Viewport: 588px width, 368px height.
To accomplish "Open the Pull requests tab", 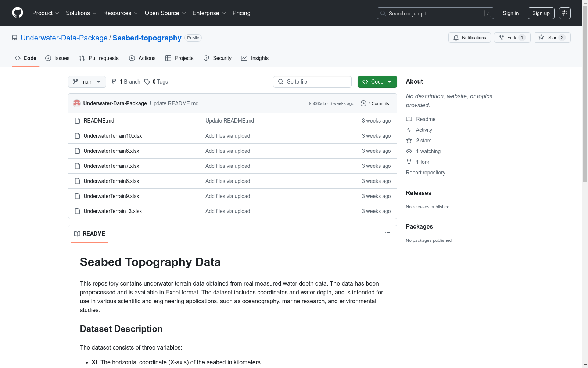I will (x=99, y=58).
